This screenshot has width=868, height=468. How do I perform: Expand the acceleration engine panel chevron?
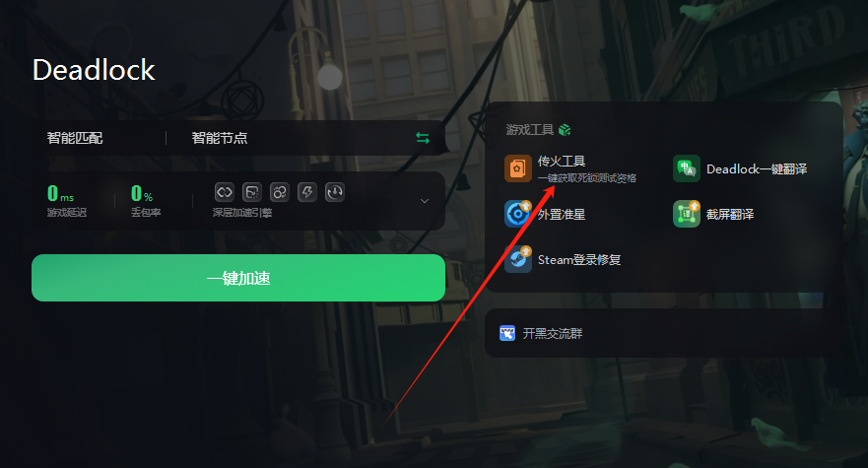pyautogui.click(x=425, y=200)
